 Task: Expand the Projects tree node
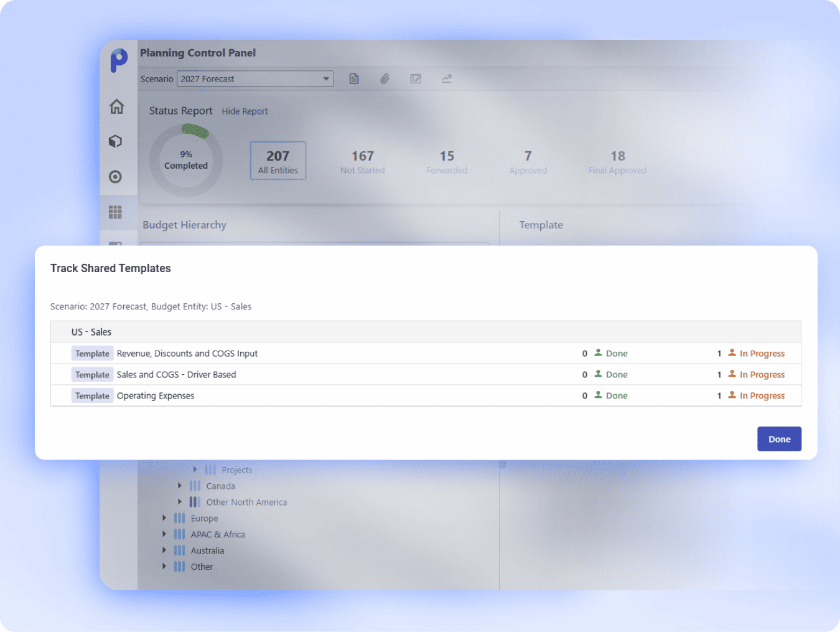[195, 469]
